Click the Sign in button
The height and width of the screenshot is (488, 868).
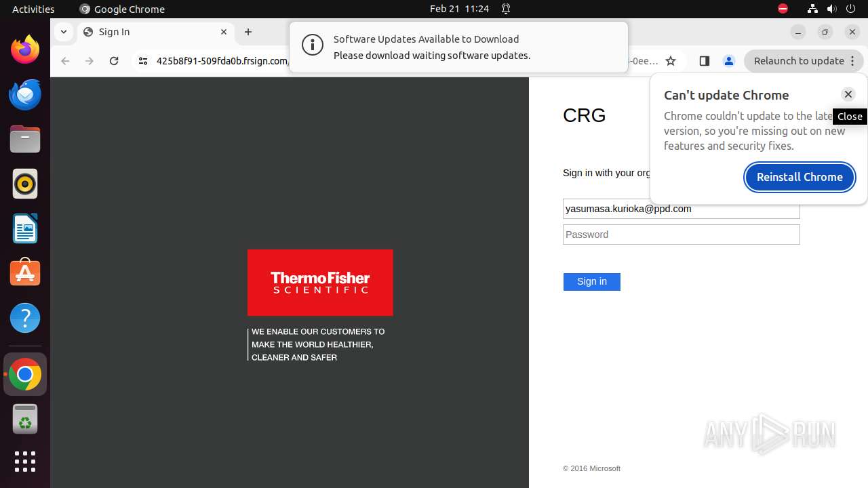591,281
